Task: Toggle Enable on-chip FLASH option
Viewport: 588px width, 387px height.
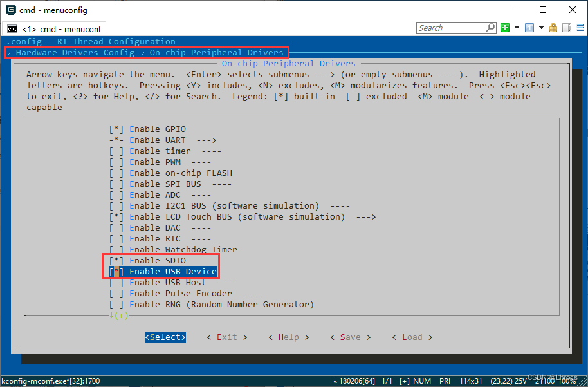Action: (x=170, y=173)
